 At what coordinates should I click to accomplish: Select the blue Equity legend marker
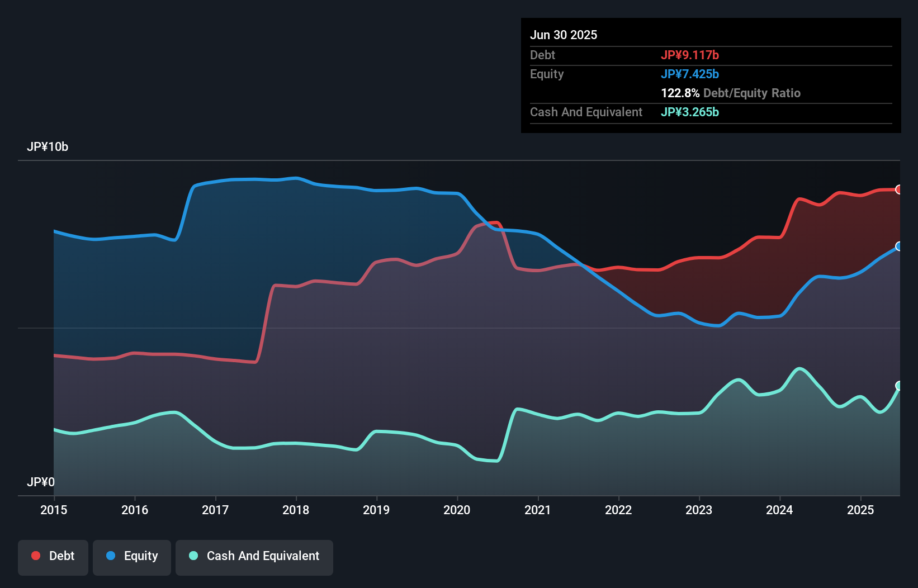[110, 556]
